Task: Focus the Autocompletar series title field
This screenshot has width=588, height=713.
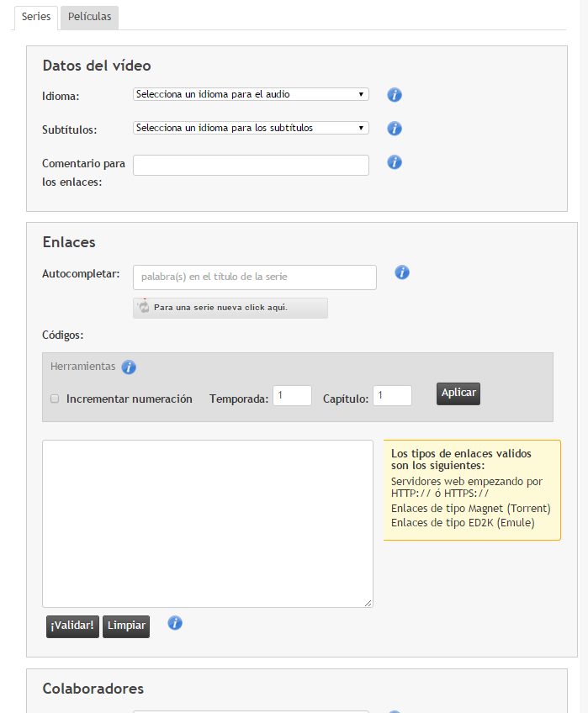Action: (x=254, y=277)
